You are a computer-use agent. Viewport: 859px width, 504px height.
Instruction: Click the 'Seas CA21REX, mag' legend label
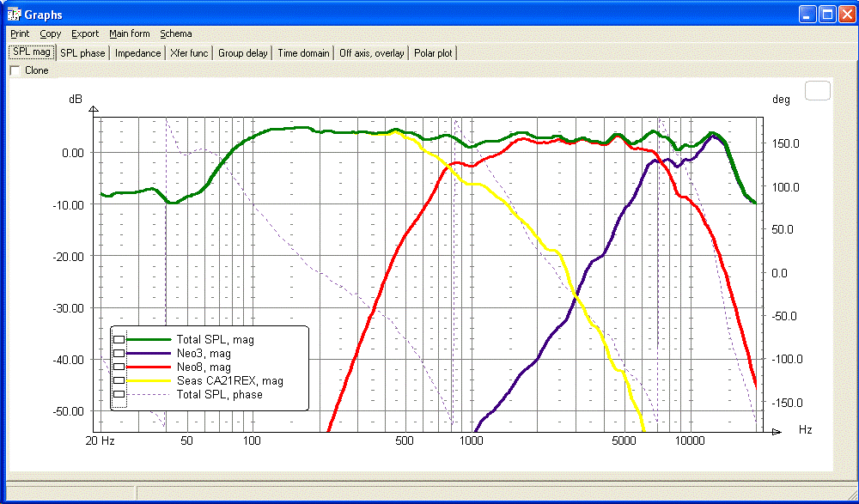coord(229,380)
